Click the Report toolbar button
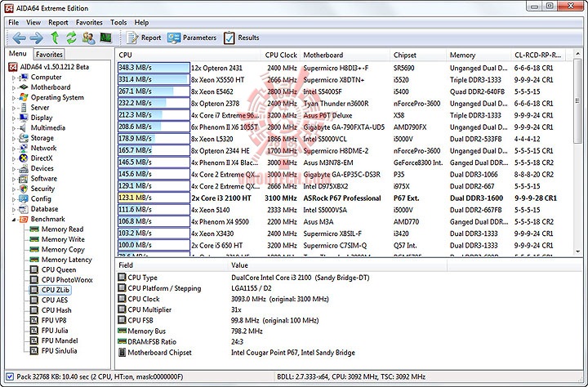Screen dimensions: 588x387 coord(144,38)
